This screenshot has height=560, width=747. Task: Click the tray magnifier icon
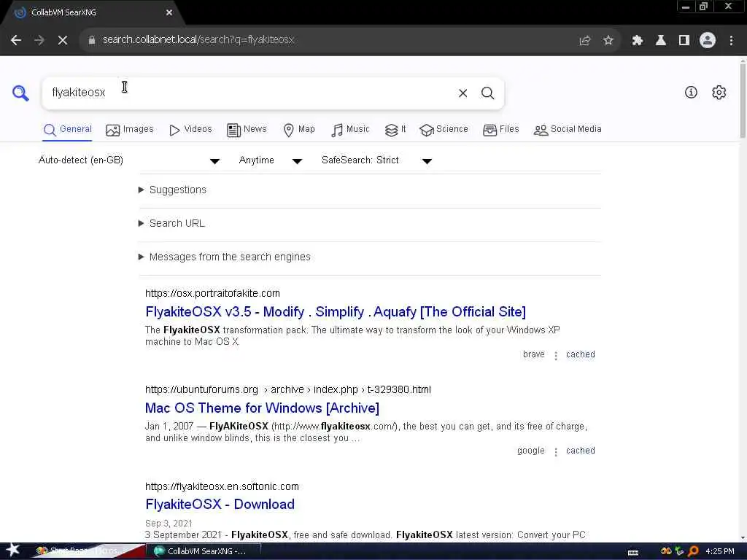(x=693, y=551)
